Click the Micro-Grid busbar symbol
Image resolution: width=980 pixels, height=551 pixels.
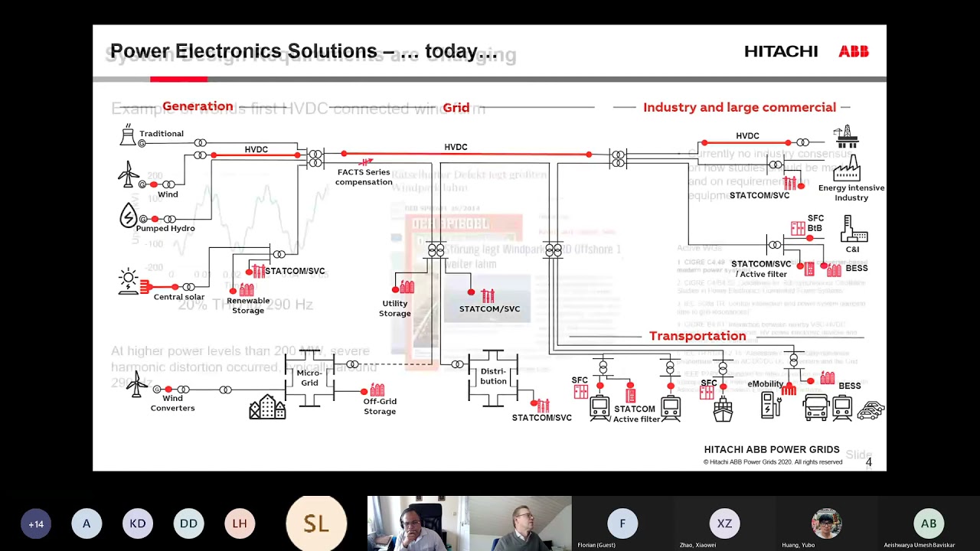point(309,378)
